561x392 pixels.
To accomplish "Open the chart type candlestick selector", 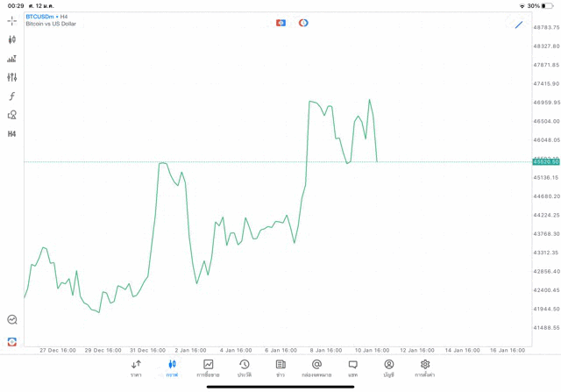I will coord(12,39).
